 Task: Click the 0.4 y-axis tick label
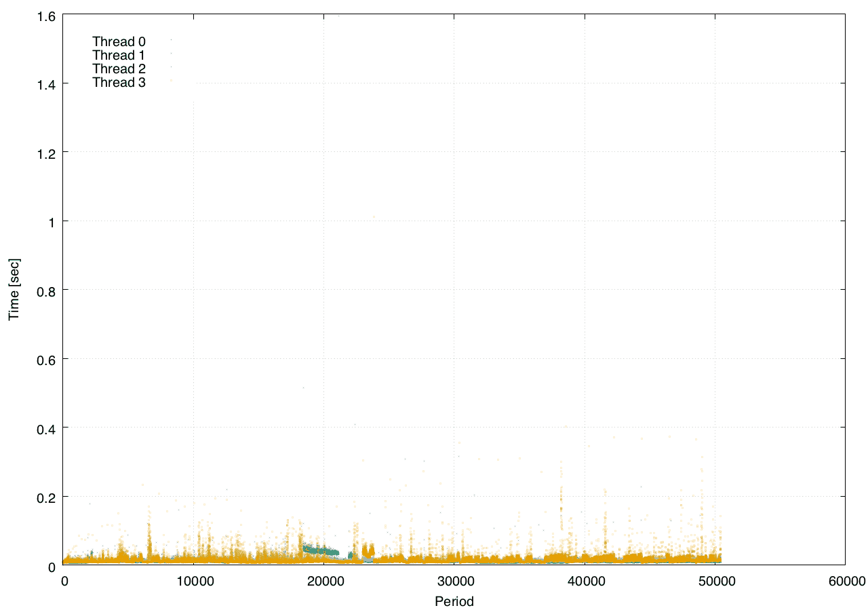(x=47, y=428)
